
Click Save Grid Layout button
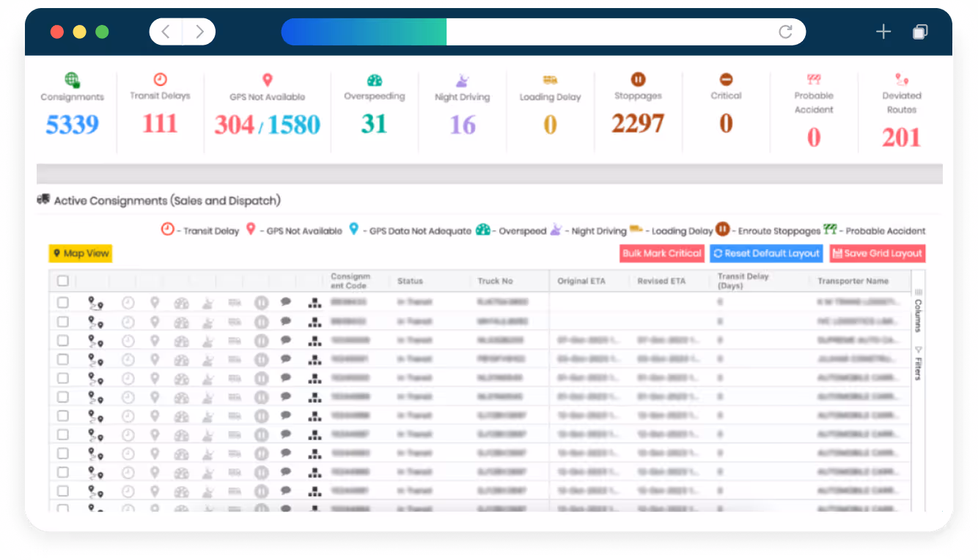(x=878, y=254)
